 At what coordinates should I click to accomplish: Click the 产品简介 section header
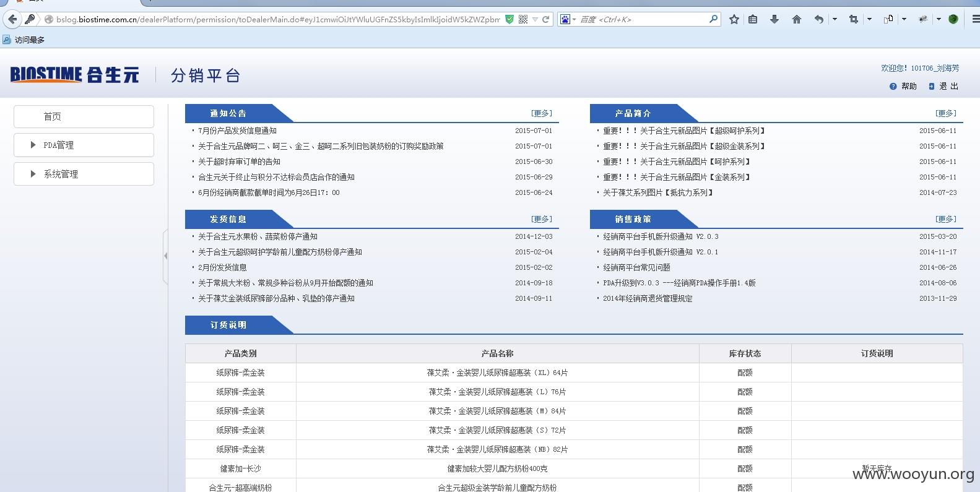(x=633, y=113)
